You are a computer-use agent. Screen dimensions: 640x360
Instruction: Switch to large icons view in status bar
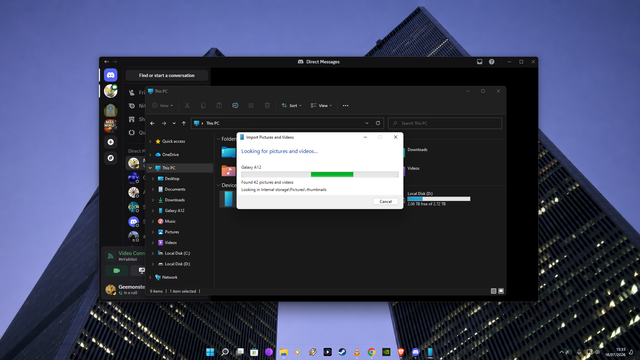point(501,291)
